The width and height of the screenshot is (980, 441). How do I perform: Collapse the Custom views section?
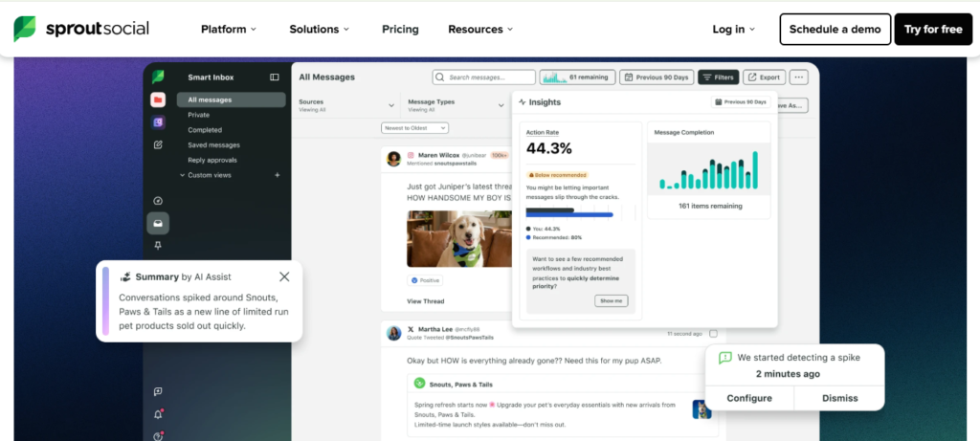tap(183, 175)
